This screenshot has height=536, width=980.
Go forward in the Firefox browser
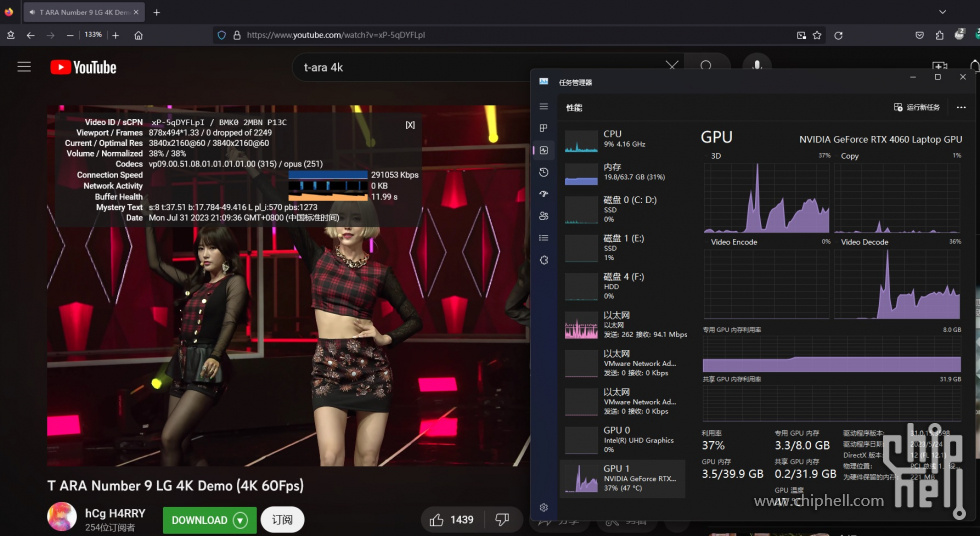[51, 36]
